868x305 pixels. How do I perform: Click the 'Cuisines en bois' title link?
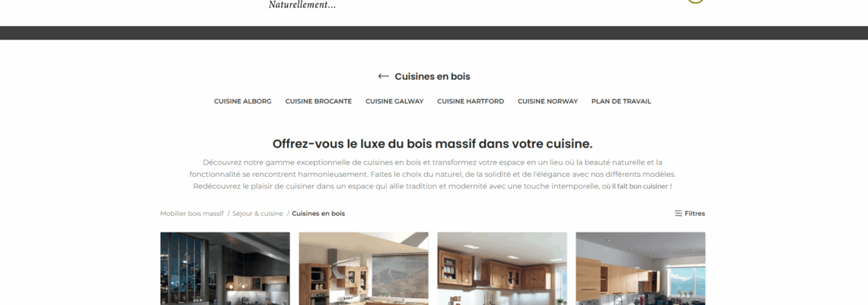(x=432, y=76)
